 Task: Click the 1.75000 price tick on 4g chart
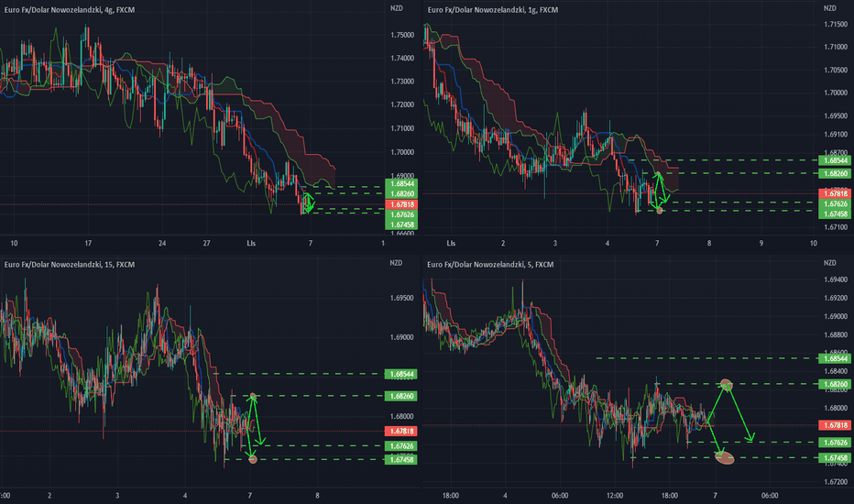(402, 35)
